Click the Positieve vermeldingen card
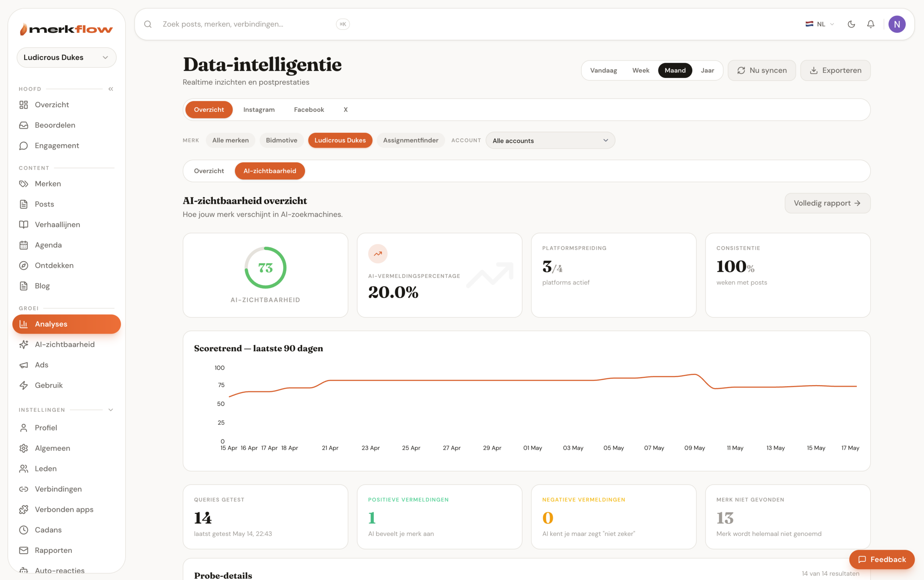The width and height of the screenshot is (924, 580). [x=440, y=517]
